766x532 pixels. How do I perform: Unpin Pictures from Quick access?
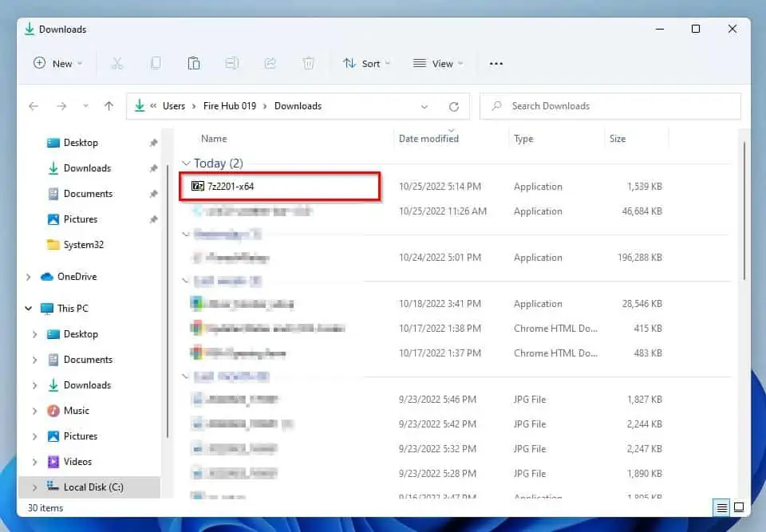(153, 219)
